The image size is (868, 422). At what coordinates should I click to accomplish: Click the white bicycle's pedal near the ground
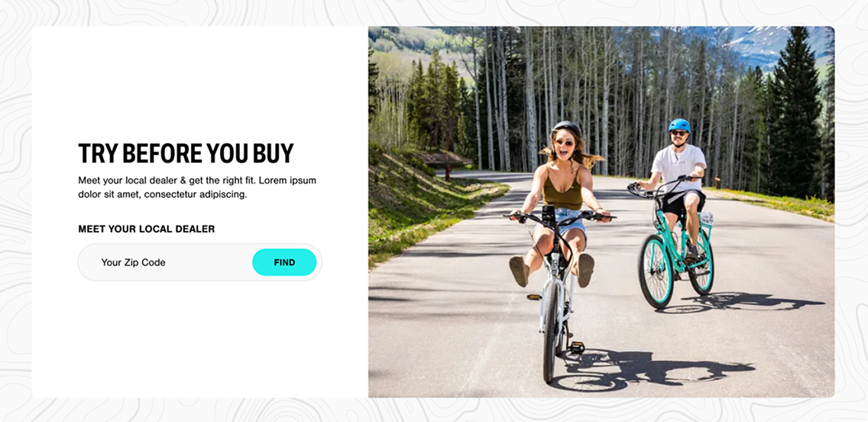point(575,348)
